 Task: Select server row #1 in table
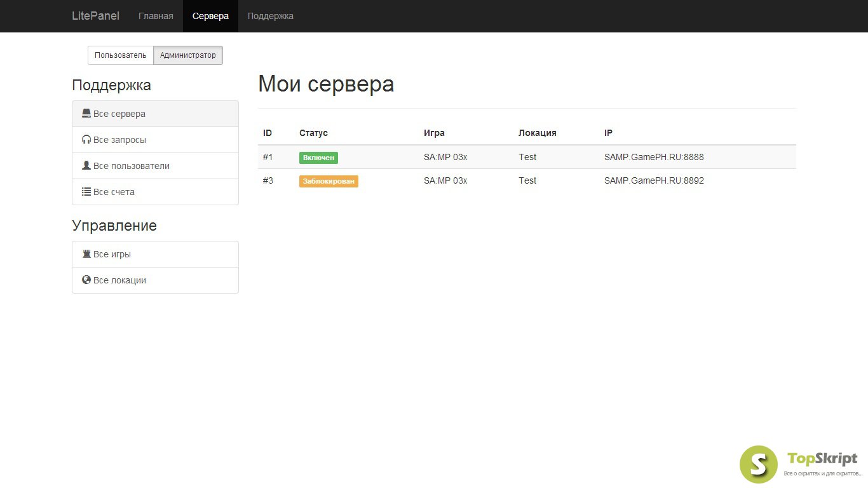point(268,157)
